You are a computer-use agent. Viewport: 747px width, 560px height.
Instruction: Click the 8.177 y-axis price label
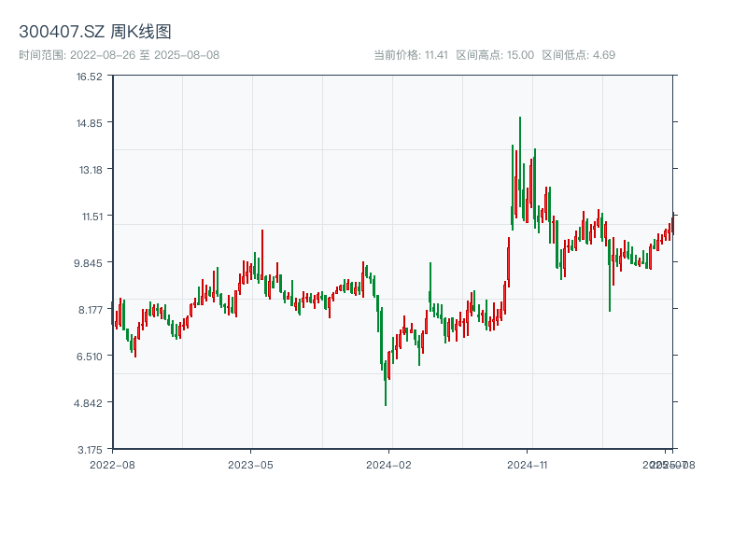90,310
